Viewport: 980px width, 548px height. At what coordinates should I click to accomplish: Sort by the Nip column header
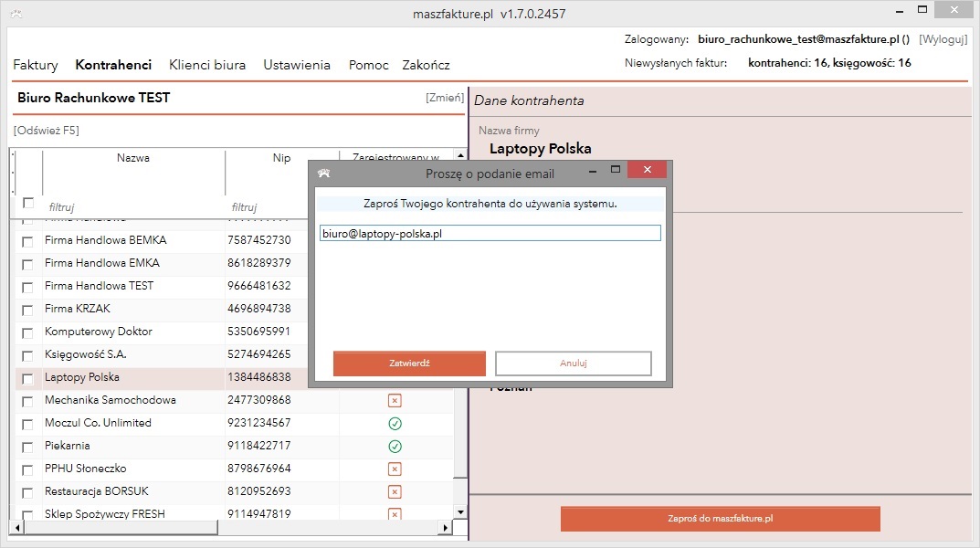click(281, 157)
